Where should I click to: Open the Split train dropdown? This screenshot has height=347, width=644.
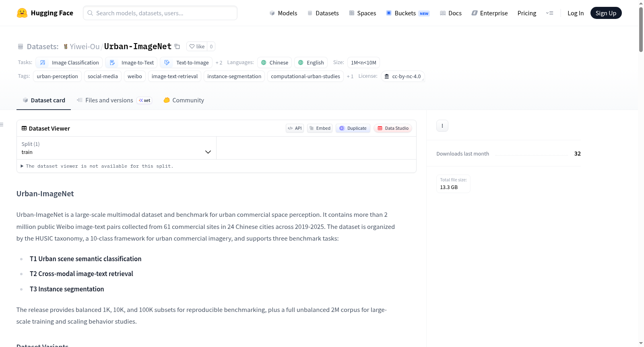click(x=116, y=148)
